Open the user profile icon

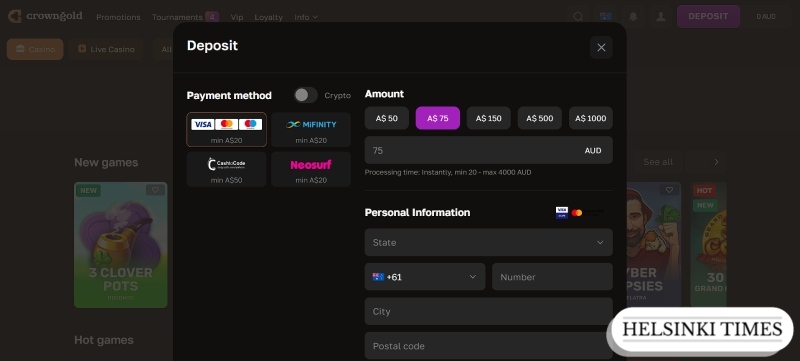pyautogui.click(x=661, y=17)
